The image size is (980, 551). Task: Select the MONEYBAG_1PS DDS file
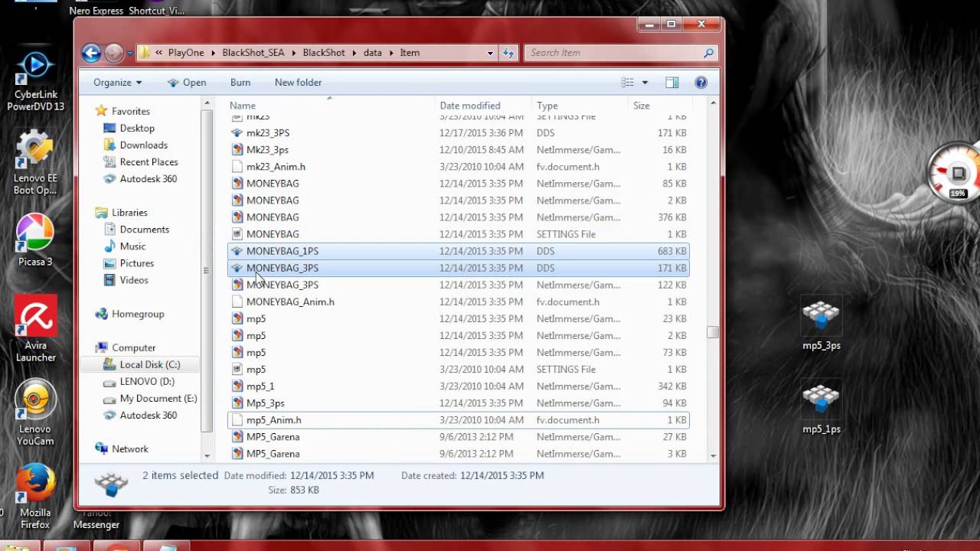coord(459,251)
